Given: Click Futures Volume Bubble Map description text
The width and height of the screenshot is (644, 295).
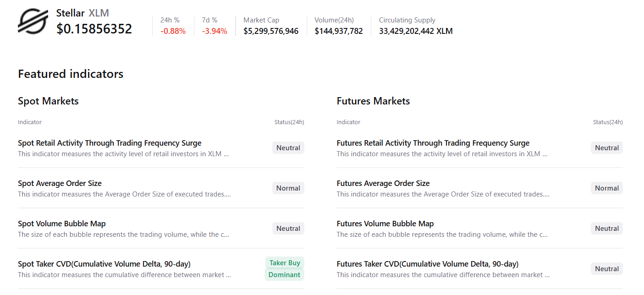Looking at the screenshot, I should pos(442,235).
